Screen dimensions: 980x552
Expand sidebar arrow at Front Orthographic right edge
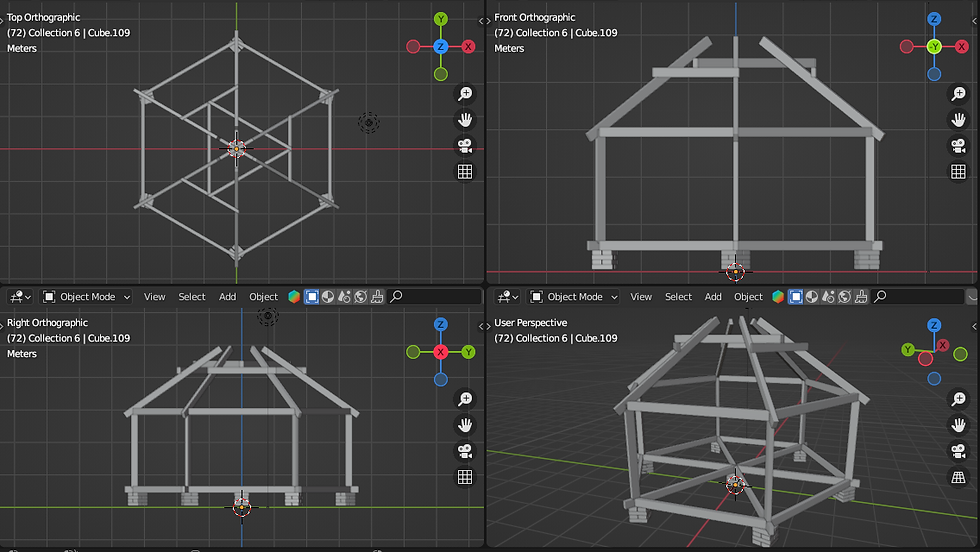(974, 21)
